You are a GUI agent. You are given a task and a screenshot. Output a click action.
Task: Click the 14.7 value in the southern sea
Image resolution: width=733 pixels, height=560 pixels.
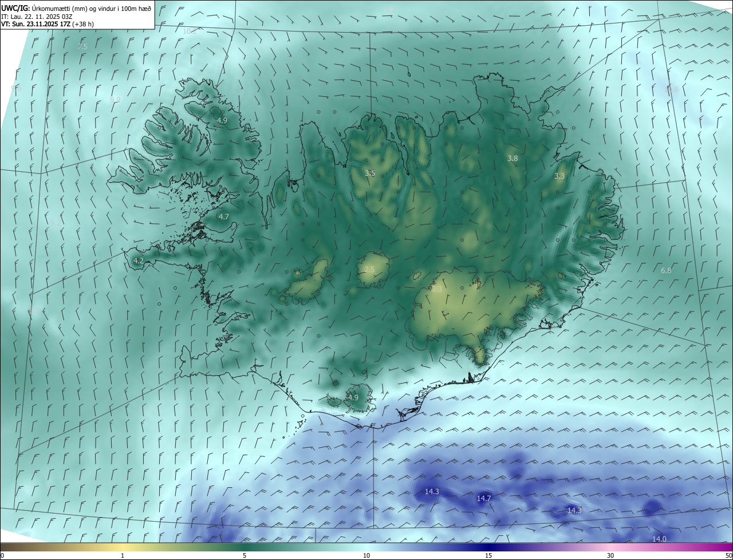tap(484, 499)
